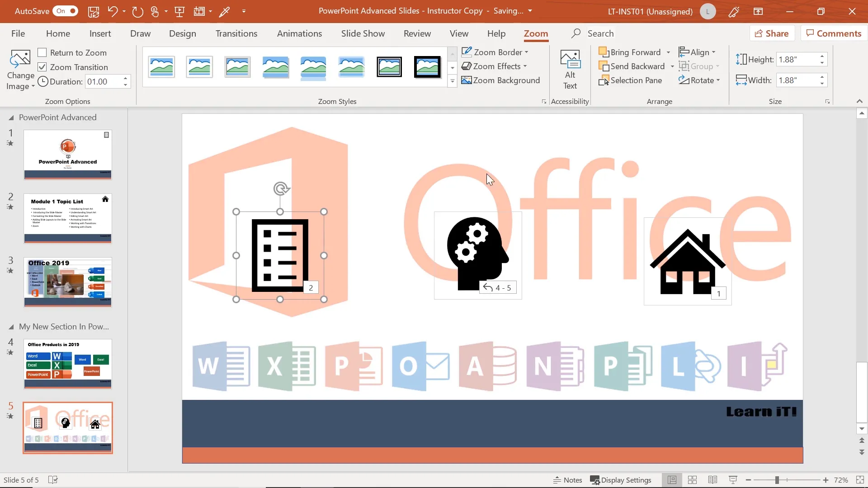The image size is (868, 488).
Task: Open Zoom Border dropdown
Action: [495, 52]
